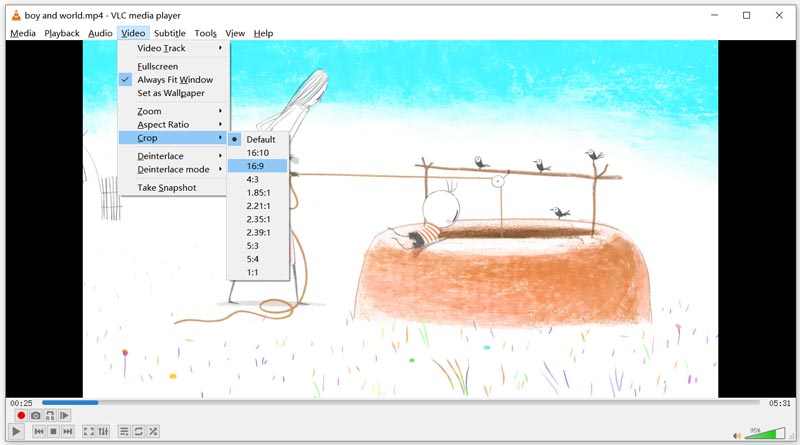Take a snapshot with the camera icon
Viewport: 800px width, 445px height.
coord(35,415)
